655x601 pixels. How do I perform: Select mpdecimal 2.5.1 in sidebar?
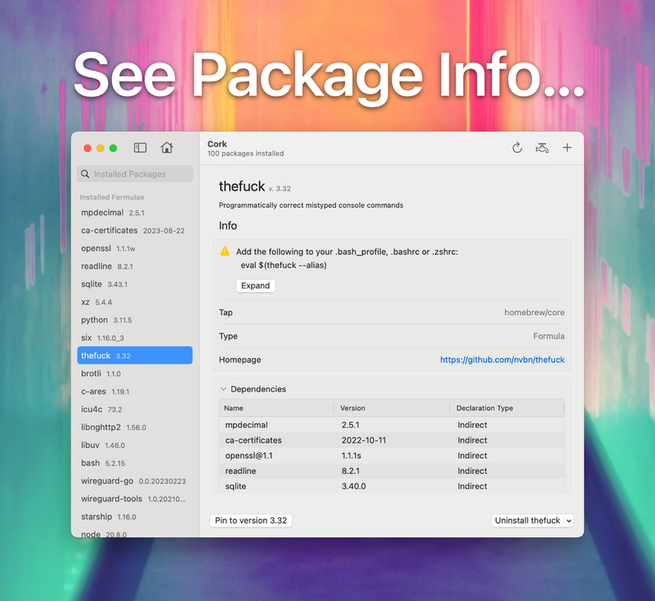coord(135,213)
